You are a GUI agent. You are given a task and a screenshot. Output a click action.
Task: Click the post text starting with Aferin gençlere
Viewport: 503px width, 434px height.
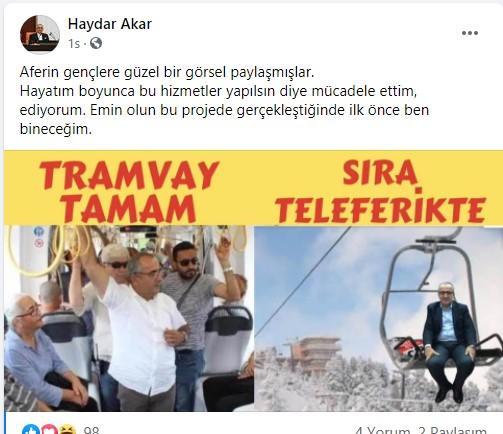(x=224, y=100)
